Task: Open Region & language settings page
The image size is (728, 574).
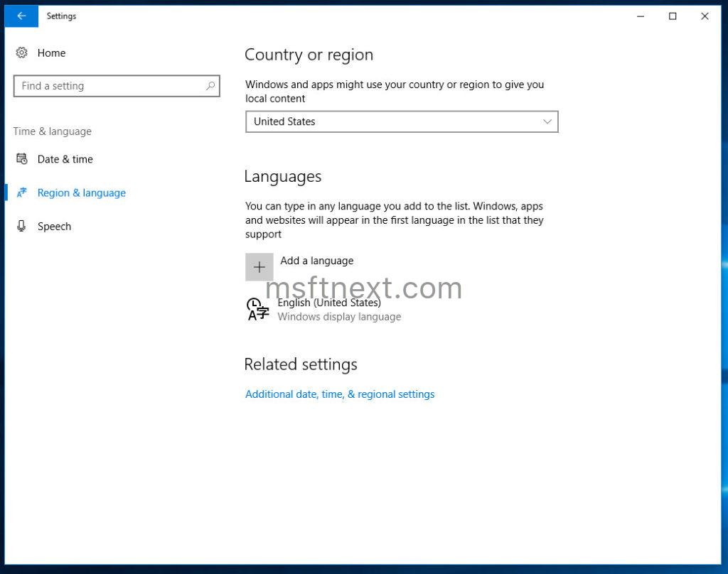Action: [81, 193]
